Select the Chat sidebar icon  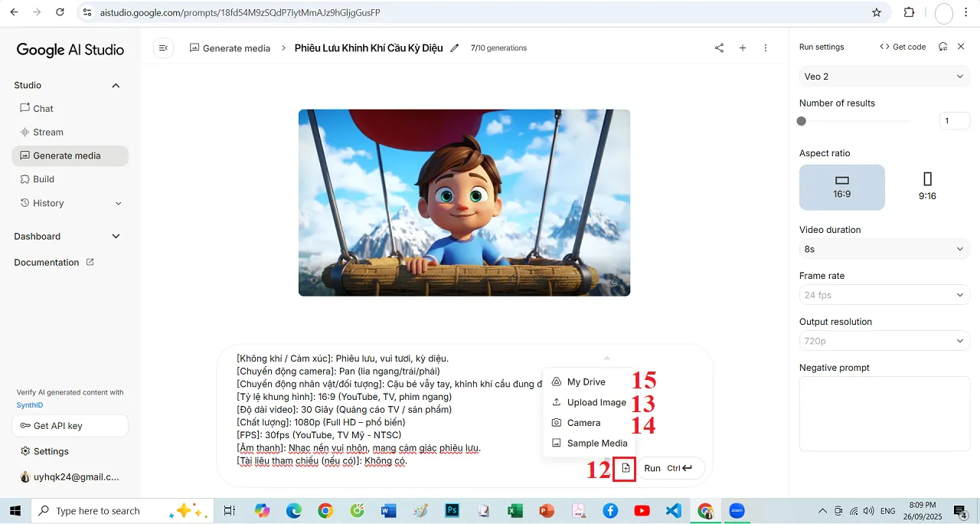tap(26, 108)
